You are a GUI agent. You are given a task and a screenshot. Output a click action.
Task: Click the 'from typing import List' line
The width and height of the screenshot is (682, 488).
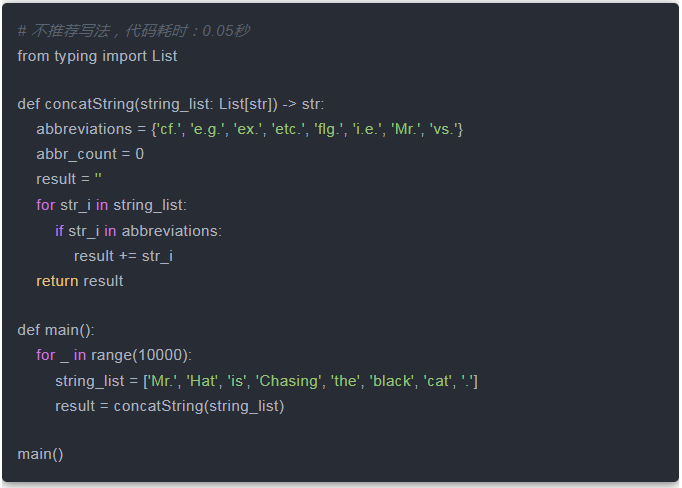(97, 56)
